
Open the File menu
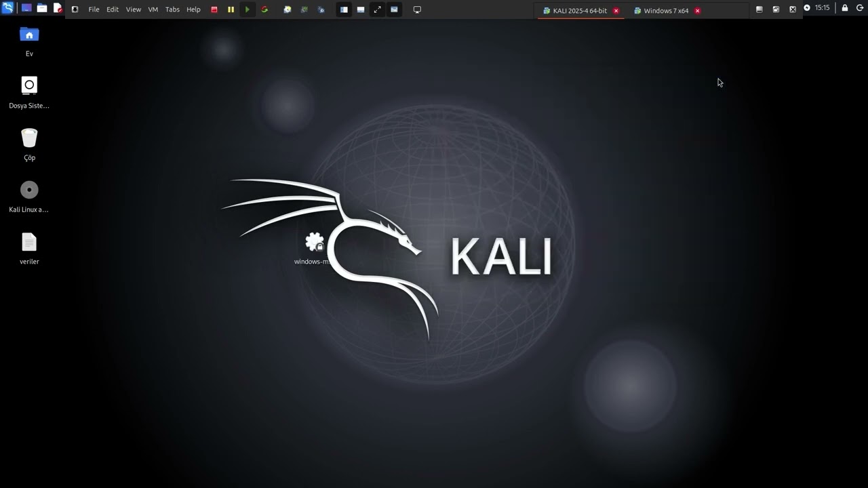pyautogui.click(x=94, y=9)
